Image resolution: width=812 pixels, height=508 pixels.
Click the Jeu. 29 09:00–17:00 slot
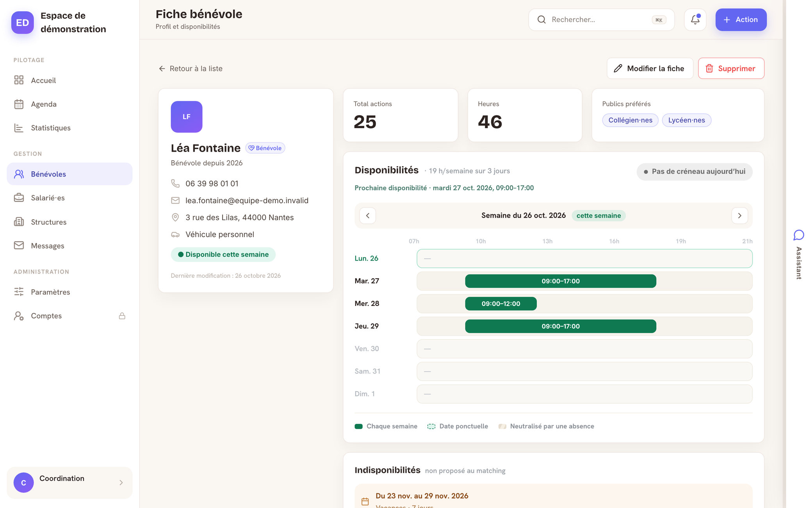pyautogui.click(x=560, y=326)
